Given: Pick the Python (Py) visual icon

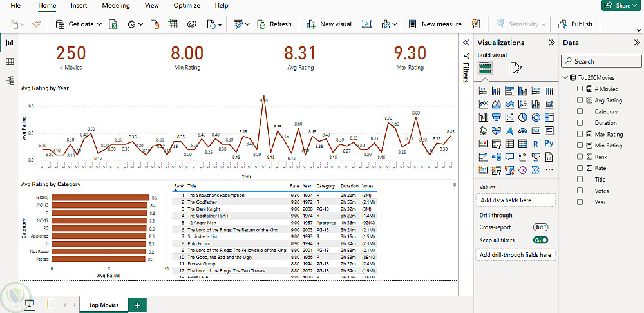Looking at the screenshot, I should pos(549,144).
